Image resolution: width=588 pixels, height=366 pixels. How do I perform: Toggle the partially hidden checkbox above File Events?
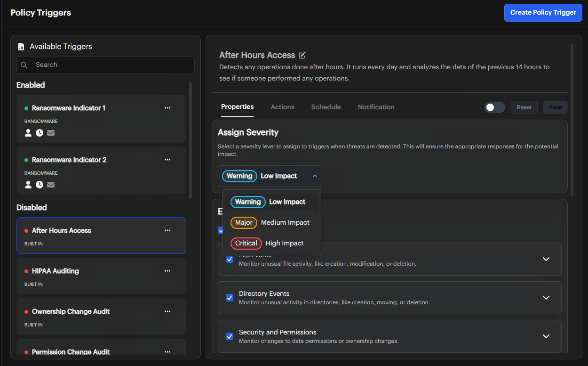pos(220,231)
